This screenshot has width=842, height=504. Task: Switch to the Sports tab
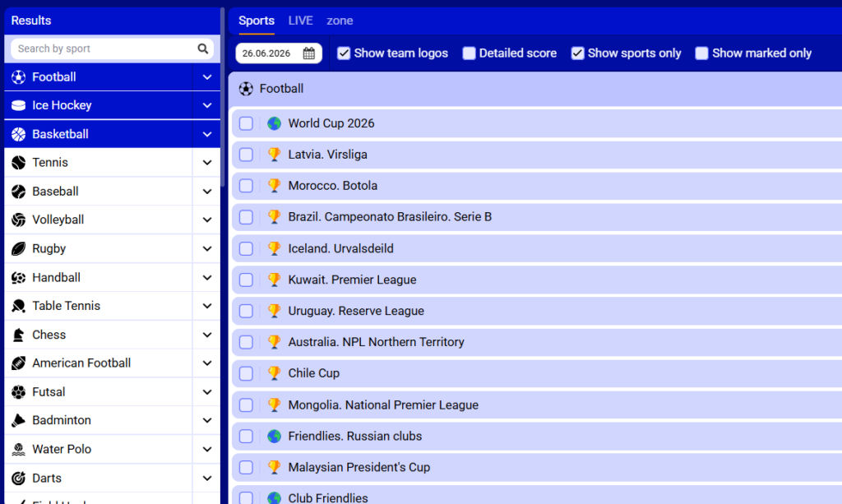[x=257, y=21]
